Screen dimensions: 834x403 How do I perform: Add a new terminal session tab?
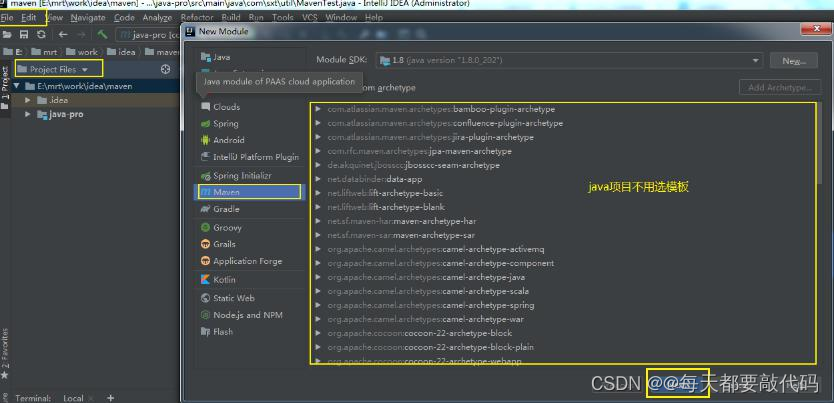coord(111,398)
